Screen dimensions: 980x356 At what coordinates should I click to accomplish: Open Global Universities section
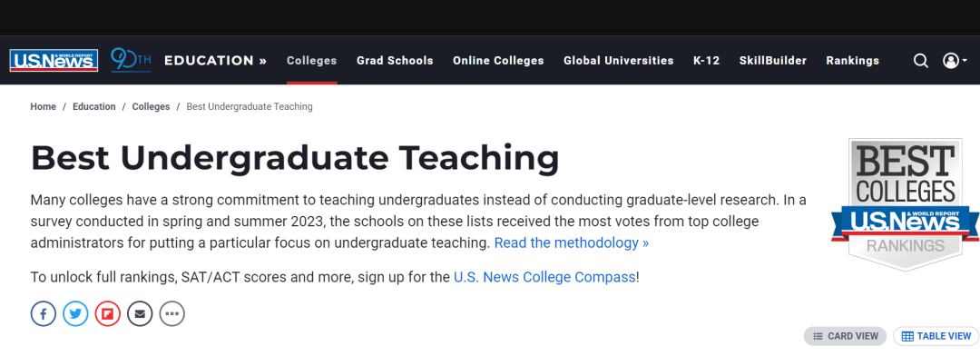[619, 61]
